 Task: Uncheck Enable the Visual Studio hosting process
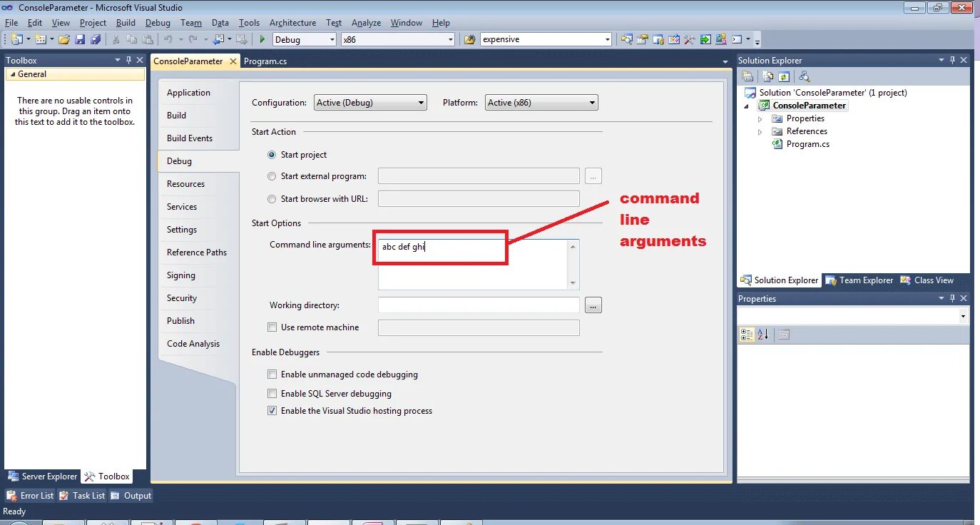[x=272, y=411]
